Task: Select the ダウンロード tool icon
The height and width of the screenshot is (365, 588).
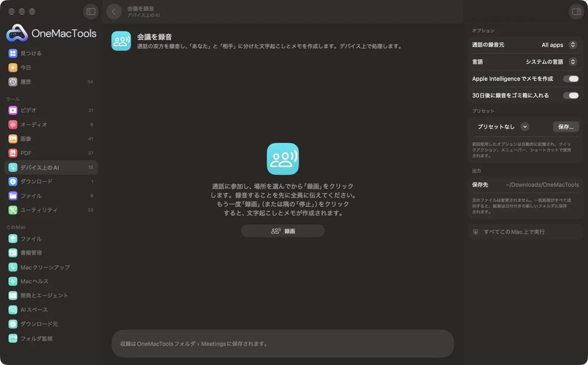Action: point(13,181)
